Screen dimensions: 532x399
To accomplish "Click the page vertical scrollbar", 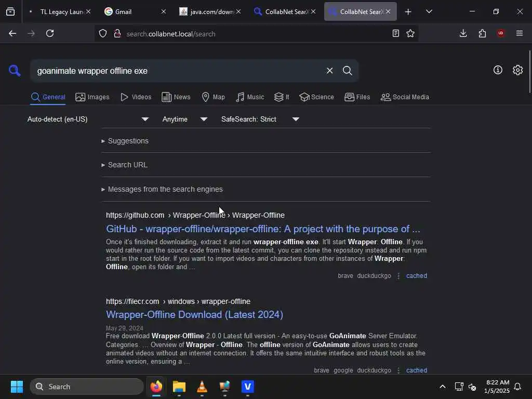I will pyautogui.click(x=529, y=71).
